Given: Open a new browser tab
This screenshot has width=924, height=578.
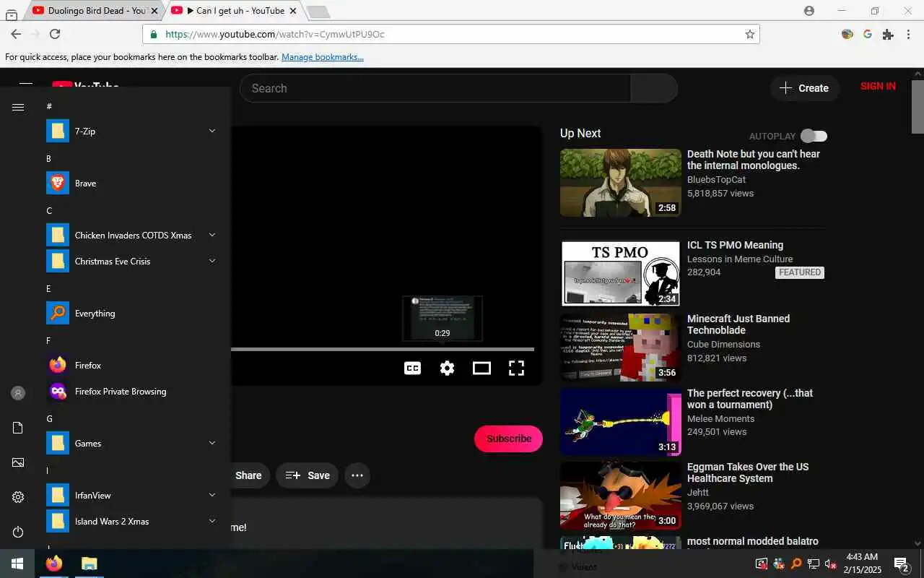Looking at the screenshot, I should [x=318, y=12].
